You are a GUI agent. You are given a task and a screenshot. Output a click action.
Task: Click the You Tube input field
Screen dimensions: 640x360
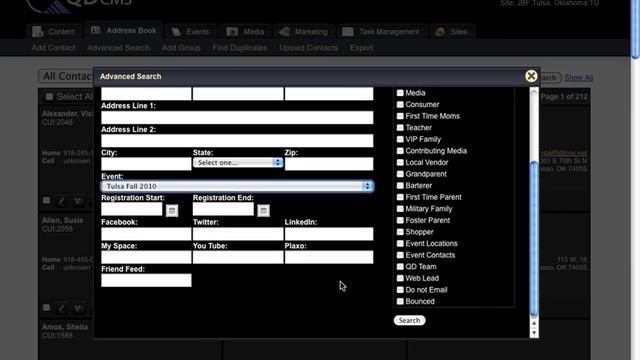(x=238, y=257)
